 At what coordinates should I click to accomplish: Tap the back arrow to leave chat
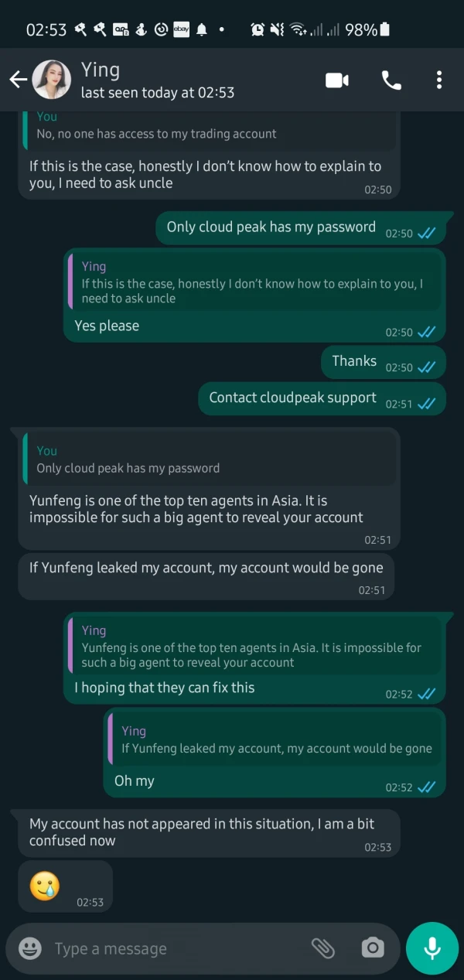[x=18, y=80]
